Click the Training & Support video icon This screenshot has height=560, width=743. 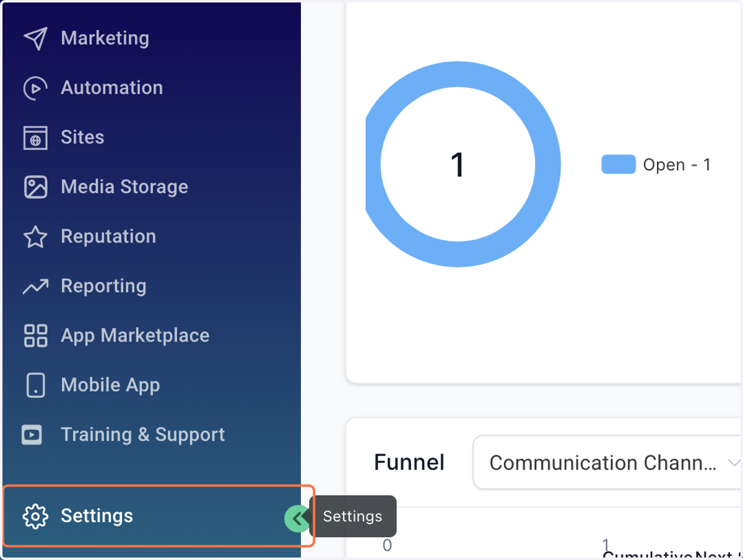(x=32, y=434)
